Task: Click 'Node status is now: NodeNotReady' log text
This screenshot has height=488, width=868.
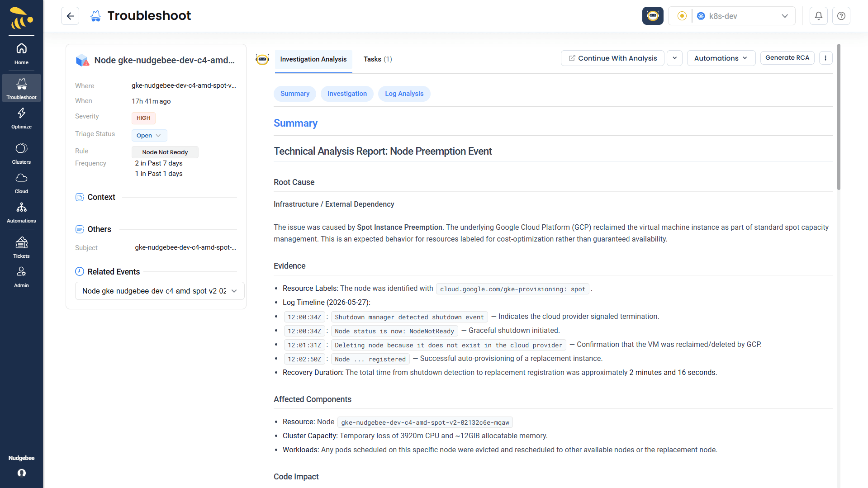Action: [x=394, y=331]
